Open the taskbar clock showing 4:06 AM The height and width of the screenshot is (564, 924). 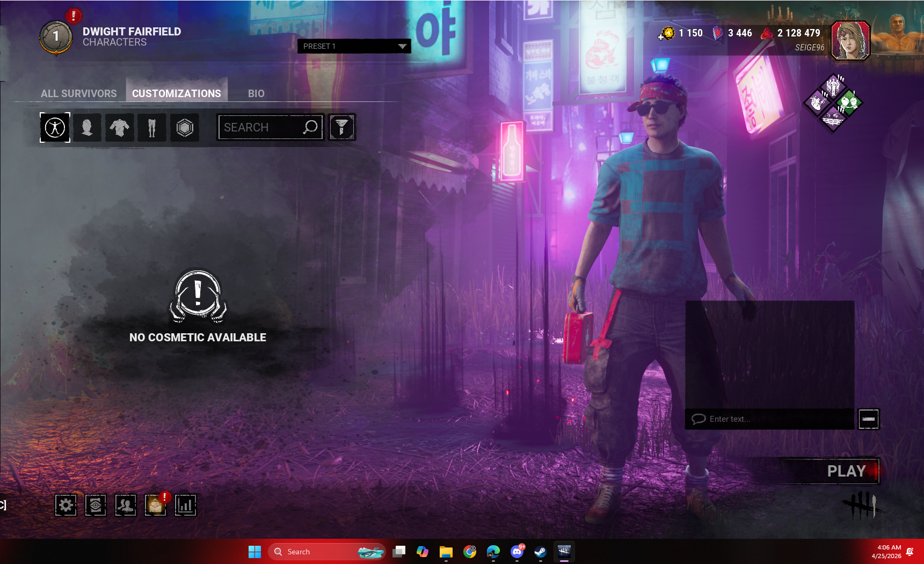pyautogui.click(x=886, y=552)
